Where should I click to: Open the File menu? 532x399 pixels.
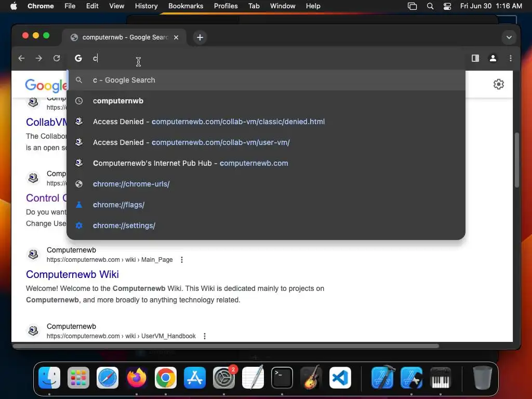point(70,6)
